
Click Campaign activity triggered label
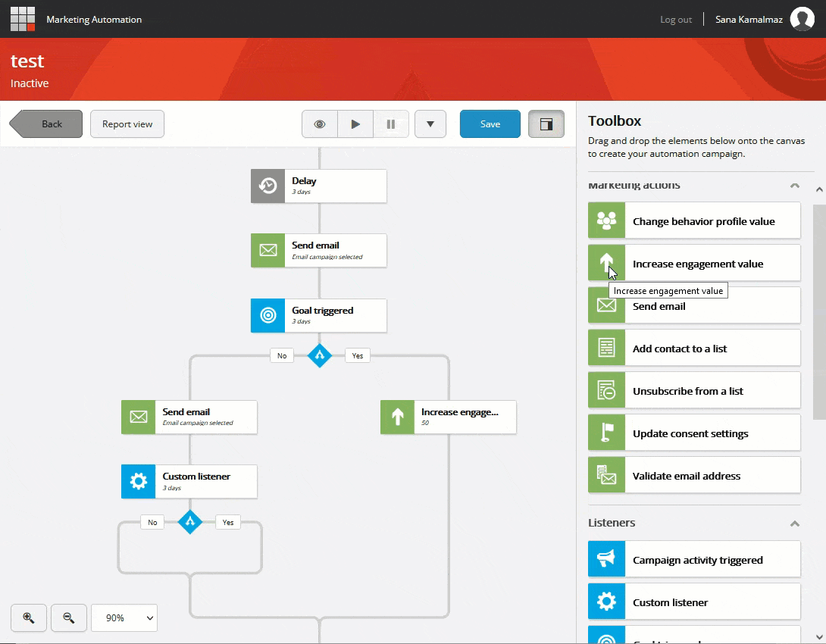(x=697, y=560)
